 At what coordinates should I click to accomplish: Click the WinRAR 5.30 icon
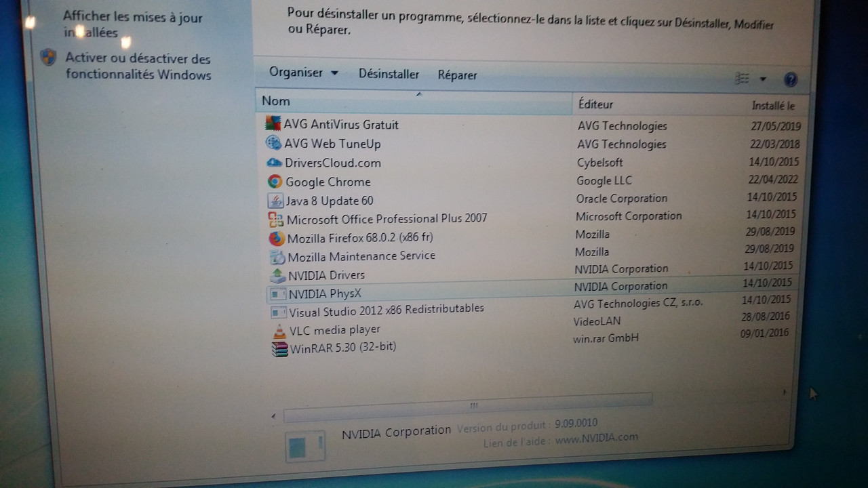pos(279,349)
